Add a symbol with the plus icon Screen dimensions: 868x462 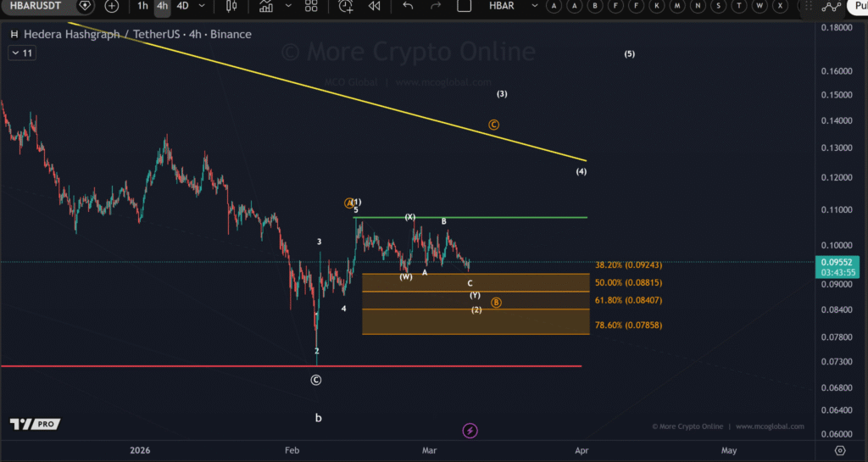(x=112, y=6)
